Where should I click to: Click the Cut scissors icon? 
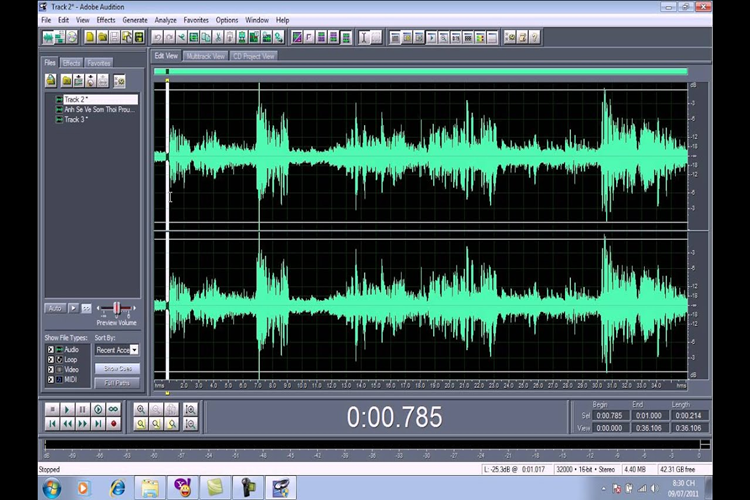click(x=218, y=37)
